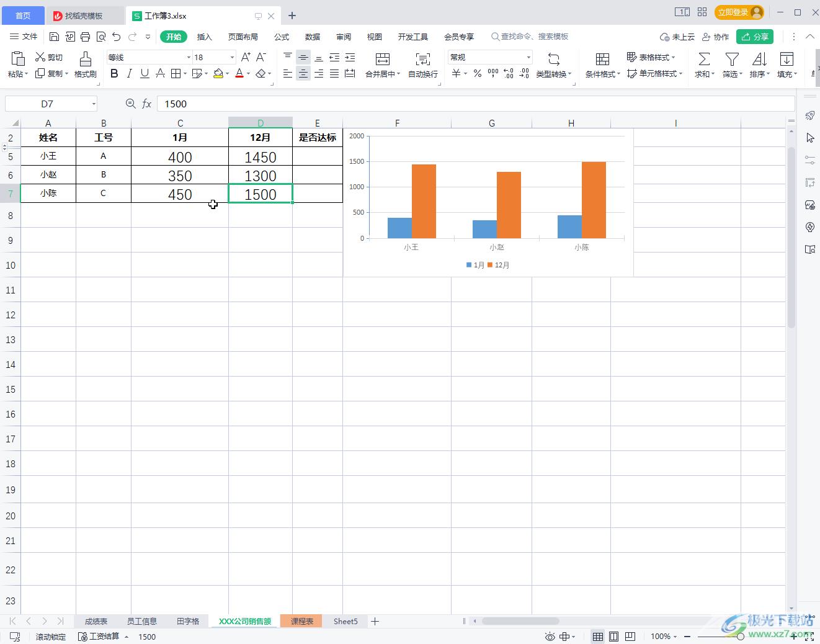
Task: Click the zoom slider handle
Action: 741,637
